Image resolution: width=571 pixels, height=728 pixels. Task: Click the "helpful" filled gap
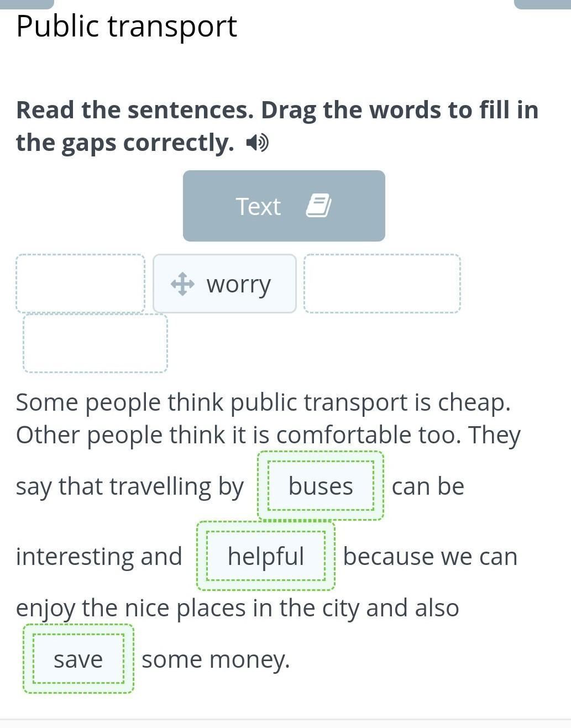click(x=266, y=556)
